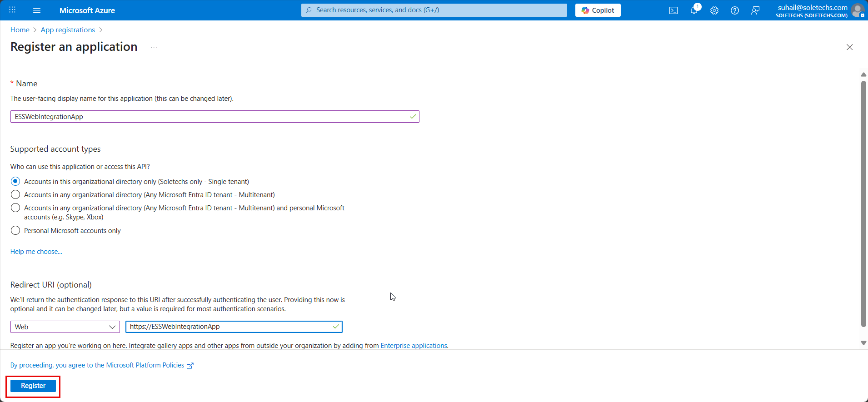Open the Azure portal apps grid icon
Screen dimensions: 868x402
point(12,10)
